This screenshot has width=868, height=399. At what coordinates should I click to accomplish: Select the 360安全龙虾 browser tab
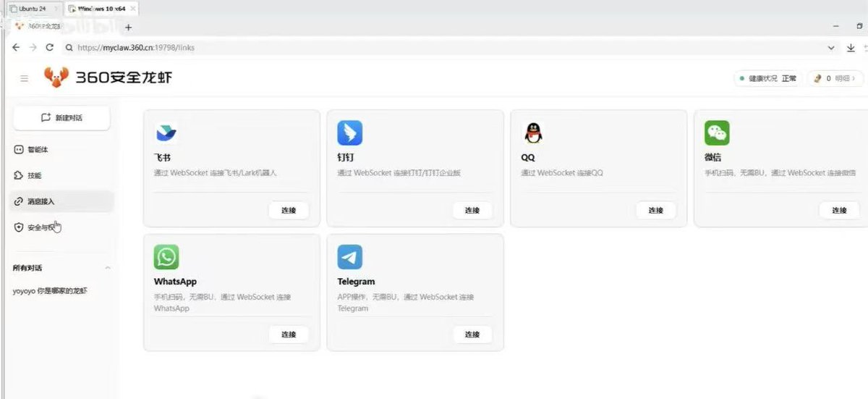tap(45, 26)
